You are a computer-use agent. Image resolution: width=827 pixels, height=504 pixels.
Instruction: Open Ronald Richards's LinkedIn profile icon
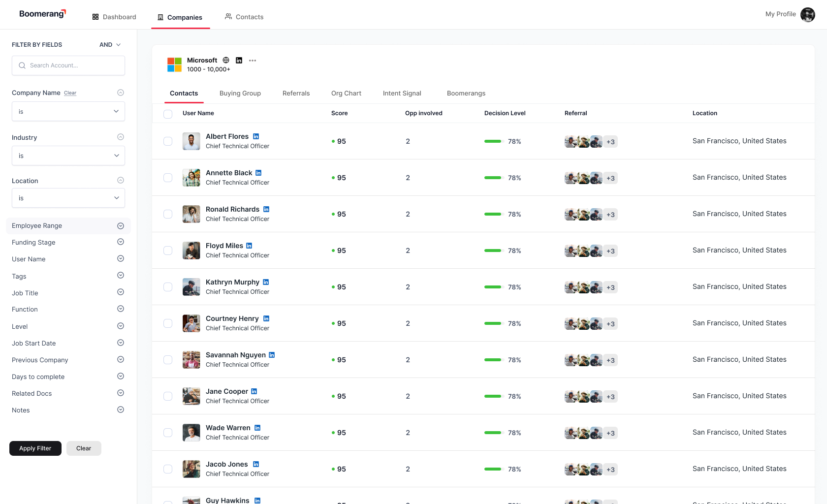[266, 209]
